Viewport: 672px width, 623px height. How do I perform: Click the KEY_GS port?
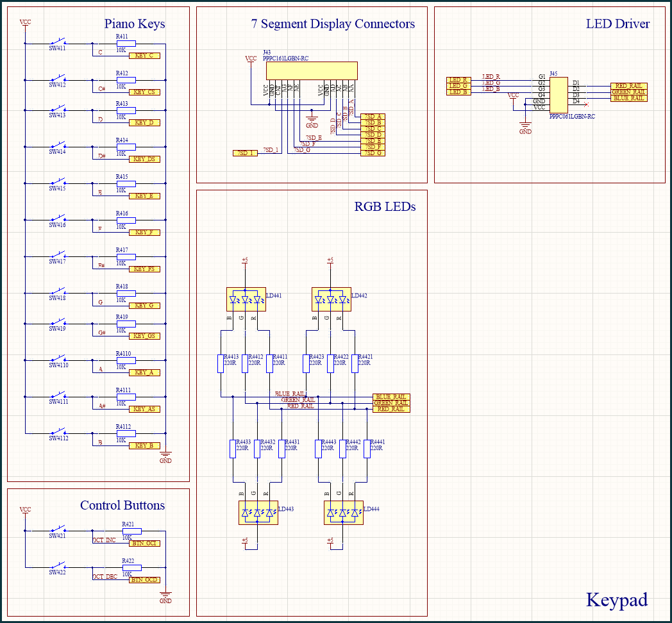pyautogui.click(x=144, y=336)
